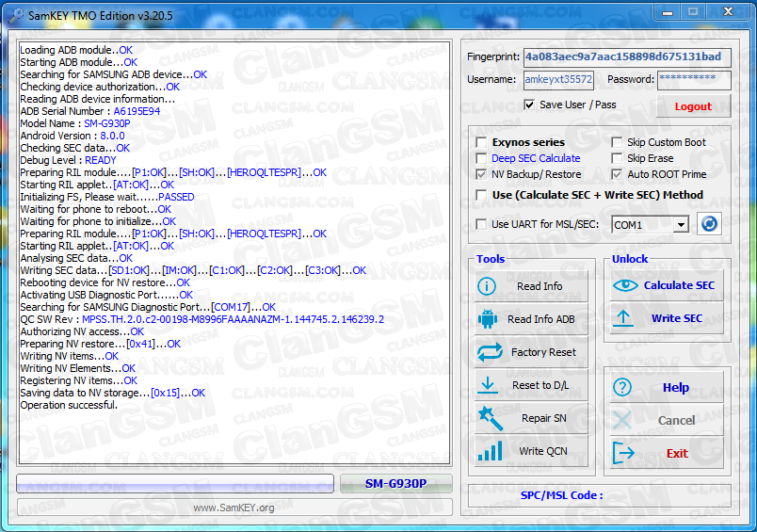Enable Use (Calculate SEC + Write SEC) Method
The image size is (757, 532).
tap(481, 195)
